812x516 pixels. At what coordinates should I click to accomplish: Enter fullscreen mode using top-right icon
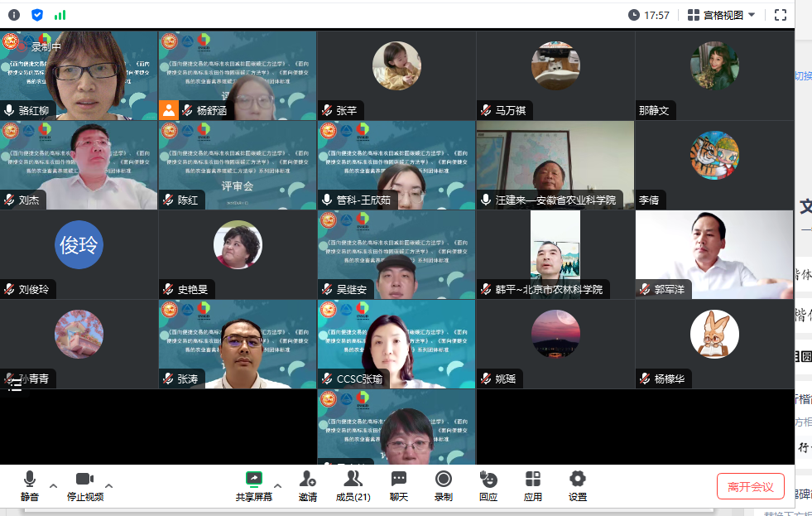click(780, 15)
